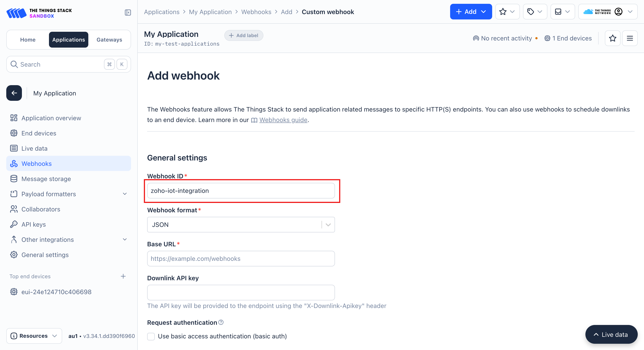Open the Webhooks guide link
Screen dimensions: 644x350
[283, 120]
